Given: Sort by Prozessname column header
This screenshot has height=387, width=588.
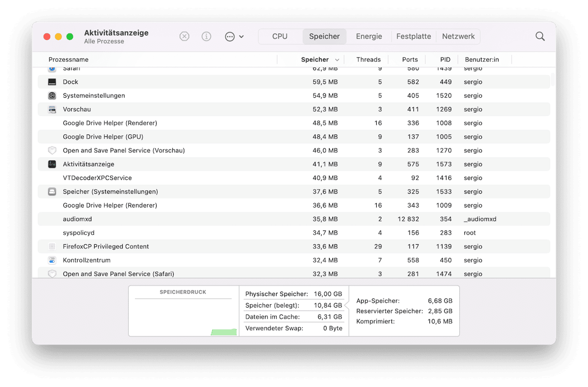Looking at the screenshot, I should [x=68, y=60].
